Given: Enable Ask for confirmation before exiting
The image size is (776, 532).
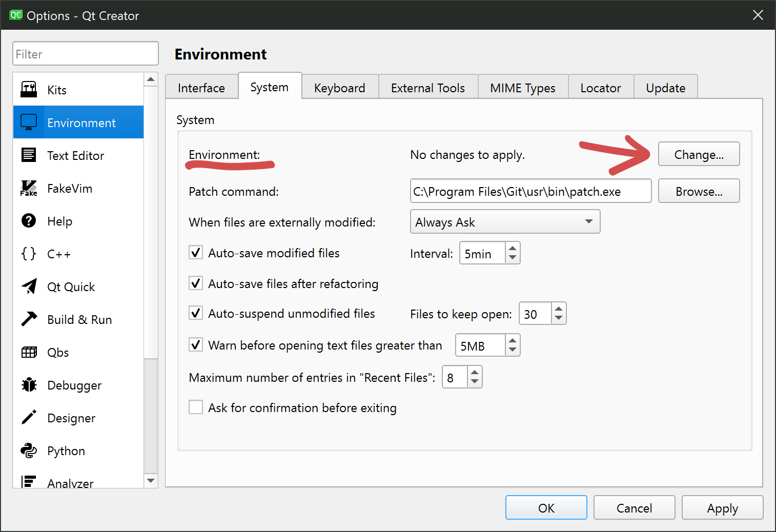Looking at the screenshot, I should pyautogui.click(x=196, y=407).
